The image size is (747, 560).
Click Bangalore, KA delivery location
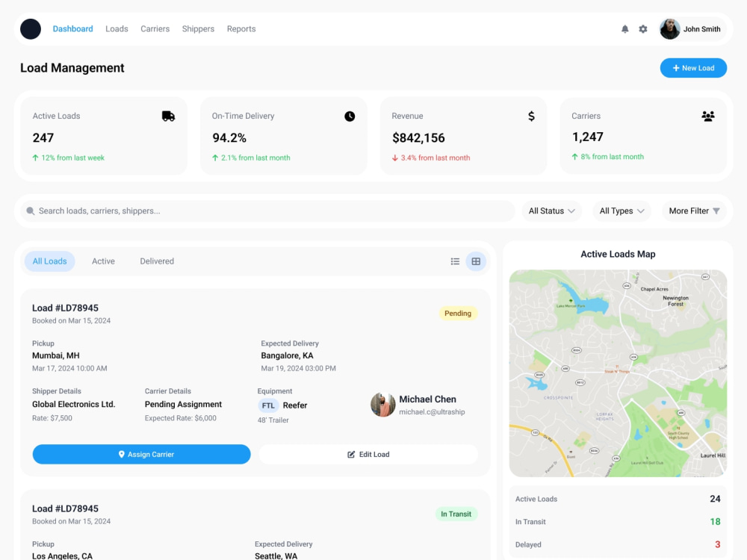(x=288, y=355)
